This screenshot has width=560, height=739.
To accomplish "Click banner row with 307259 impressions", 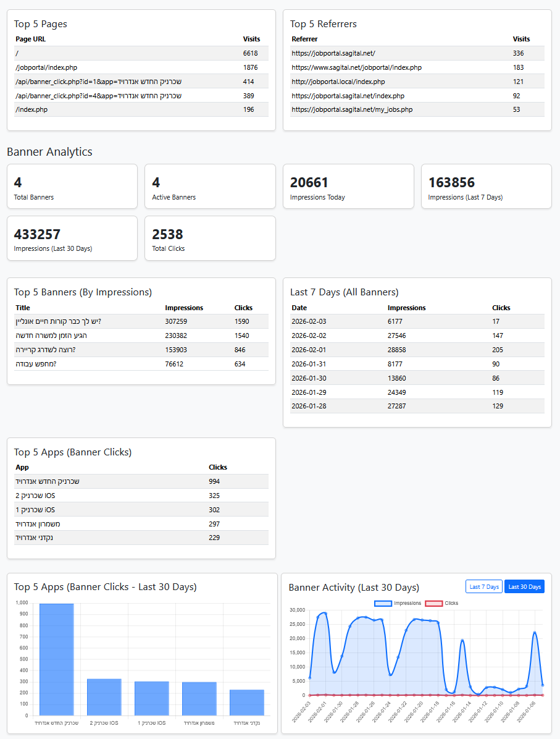I will tap(141, 321).
